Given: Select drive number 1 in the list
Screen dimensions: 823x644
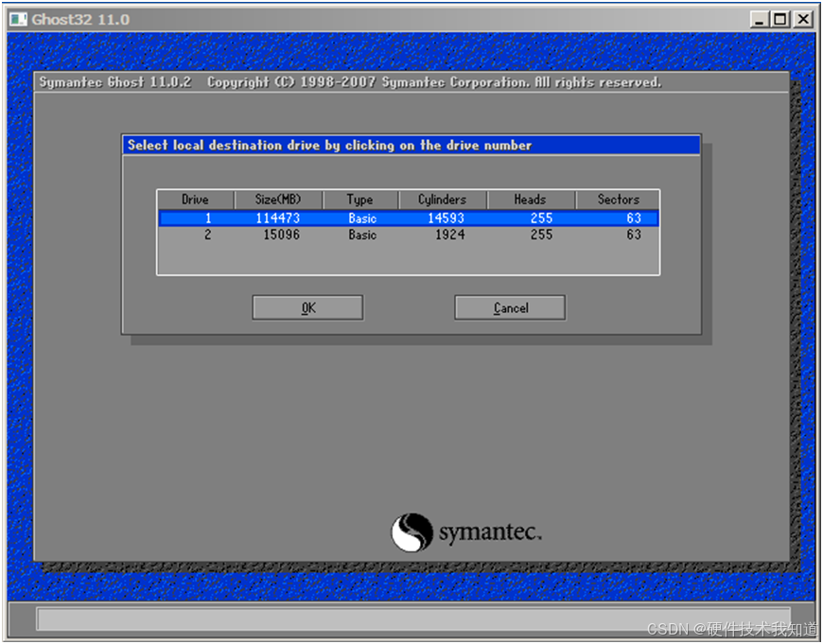Looking at the screenshot, I should (x=208, y=218).
